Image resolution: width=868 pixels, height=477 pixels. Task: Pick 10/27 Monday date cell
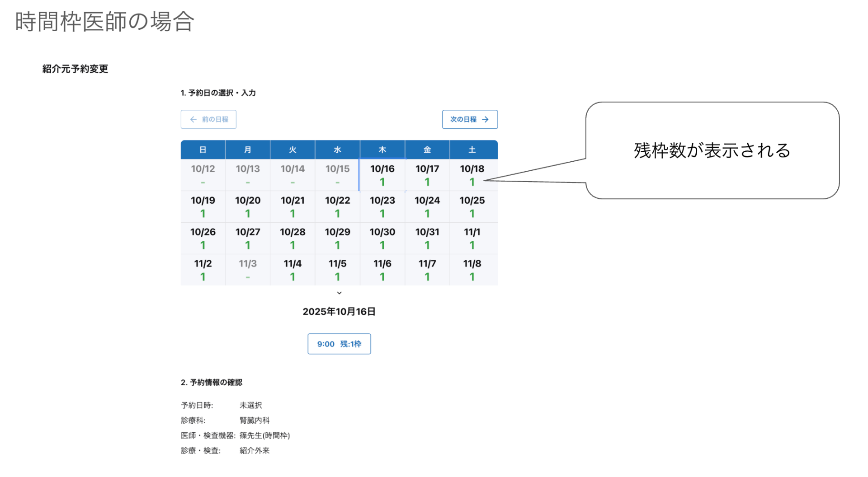(247, 238)
